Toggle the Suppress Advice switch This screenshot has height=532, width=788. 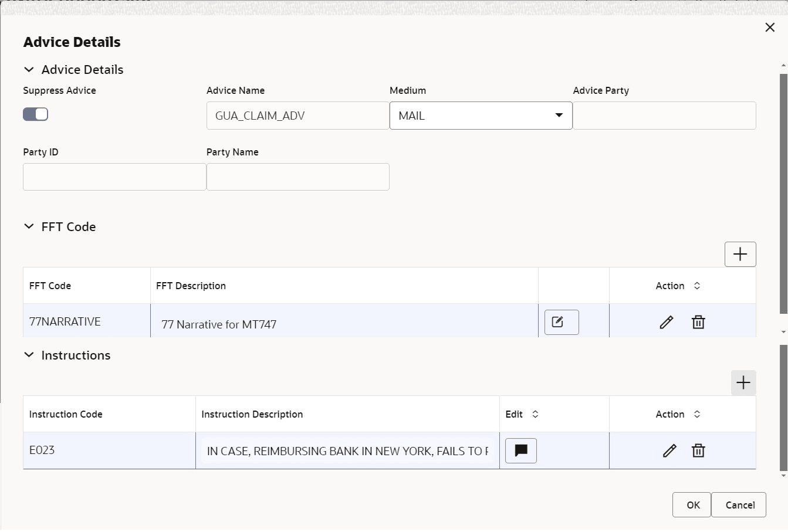tap(35, 114)
